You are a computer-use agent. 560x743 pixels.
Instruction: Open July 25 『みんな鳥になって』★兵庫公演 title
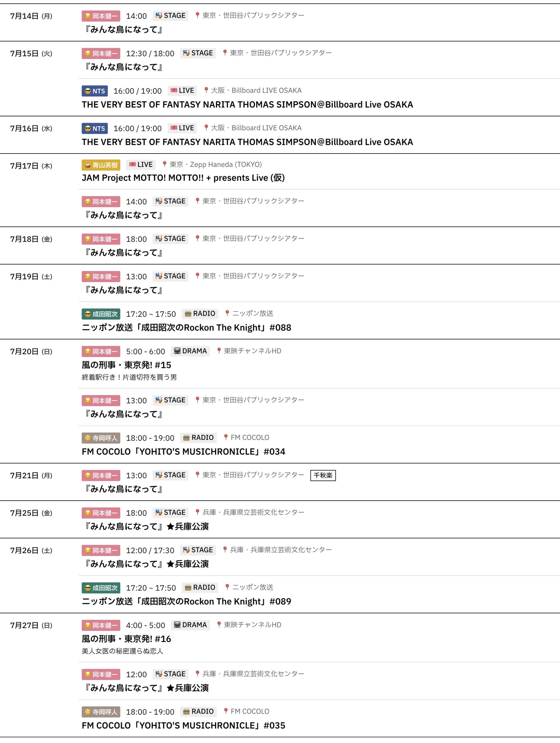pyautogui.click(x=145, y=526)
